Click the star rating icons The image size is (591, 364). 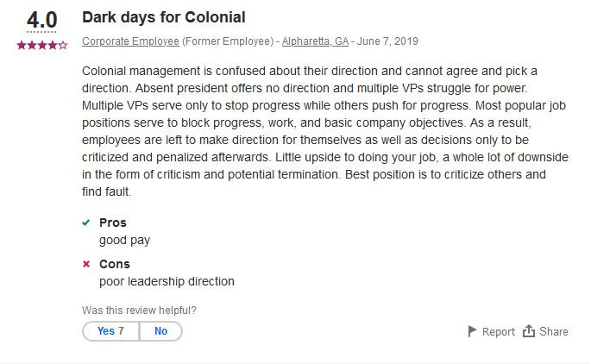pyautogui.click(x=42, y=45)
